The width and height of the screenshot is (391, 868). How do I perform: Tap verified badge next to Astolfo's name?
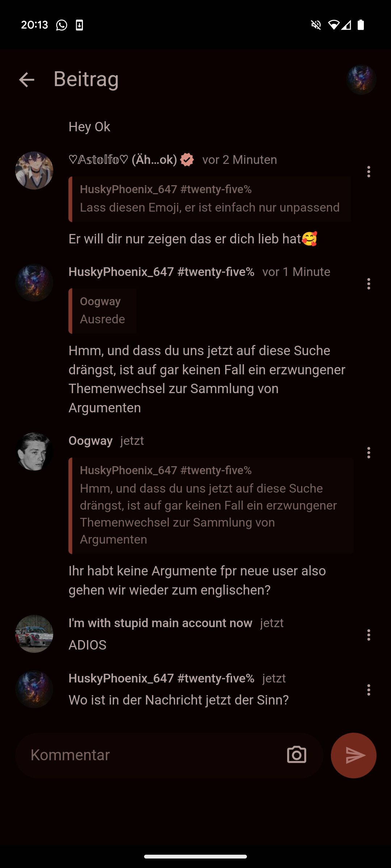tap(187, 159)
